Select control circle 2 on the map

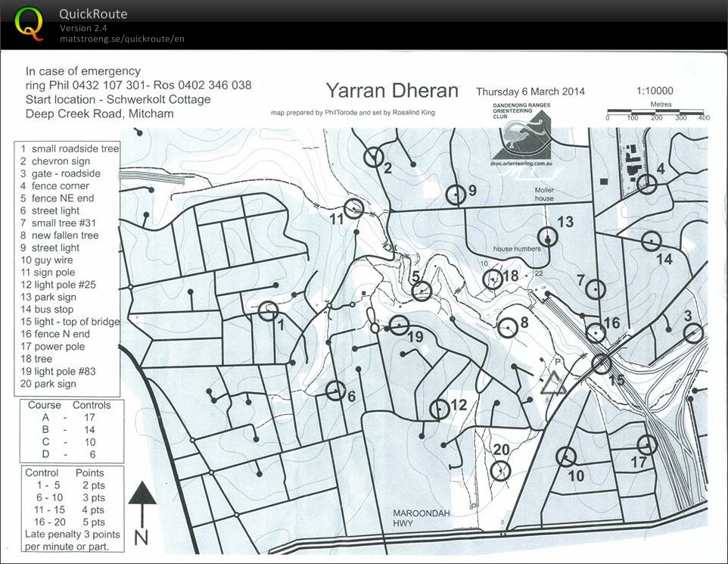click(x=373, y=157)
